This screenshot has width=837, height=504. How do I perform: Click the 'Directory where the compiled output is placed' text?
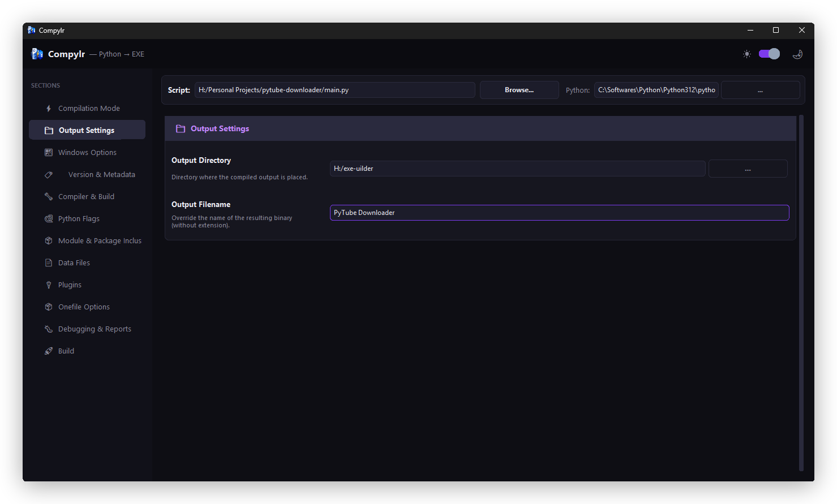(x=240, y=177)
